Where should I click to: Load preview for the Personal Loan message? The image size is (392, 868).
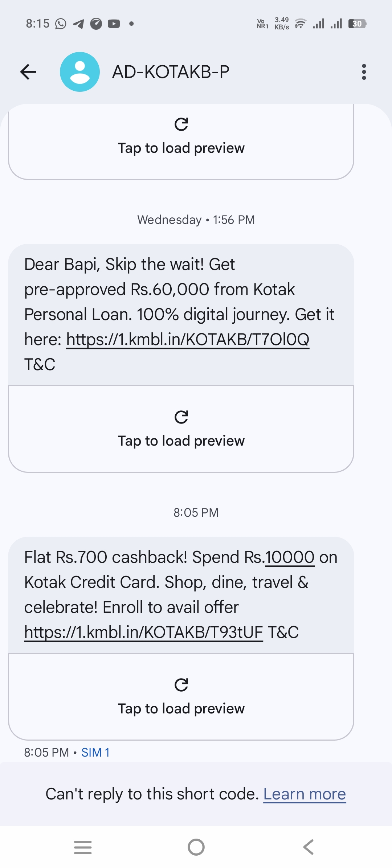[x=181, y=441]
